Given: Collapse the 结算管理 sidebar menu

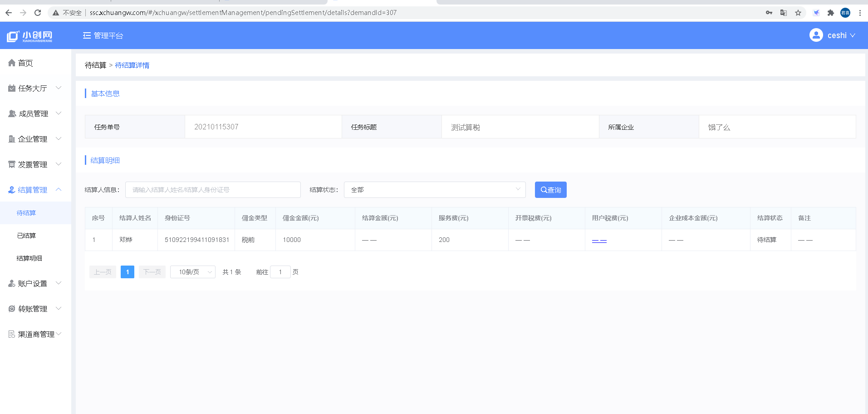Looking at the screenshot, I should [x=34, y=190].
